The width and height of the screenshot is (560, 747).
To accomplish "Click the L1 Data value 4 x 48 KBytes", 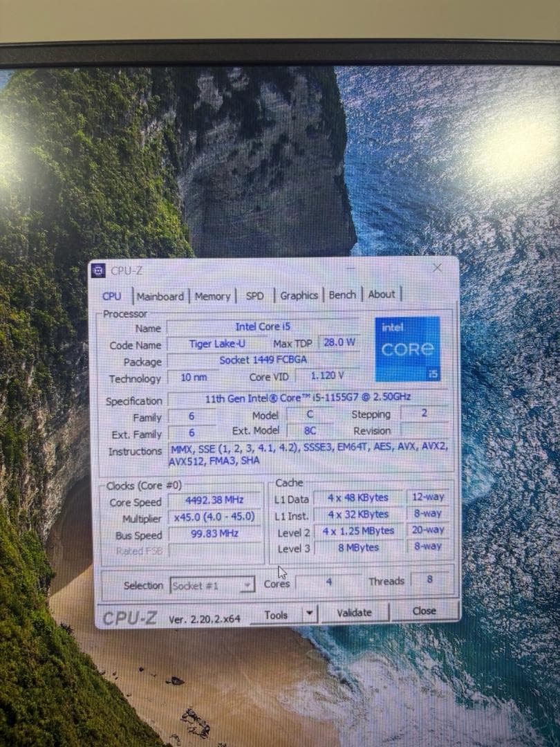I will click(x=358, y=498).
